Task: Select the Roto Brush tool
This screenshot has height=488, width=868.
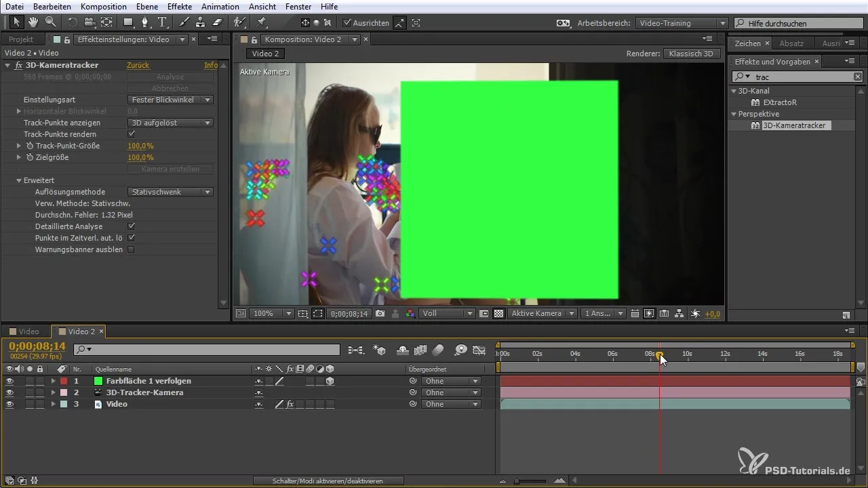Action: tap(239, 22)
